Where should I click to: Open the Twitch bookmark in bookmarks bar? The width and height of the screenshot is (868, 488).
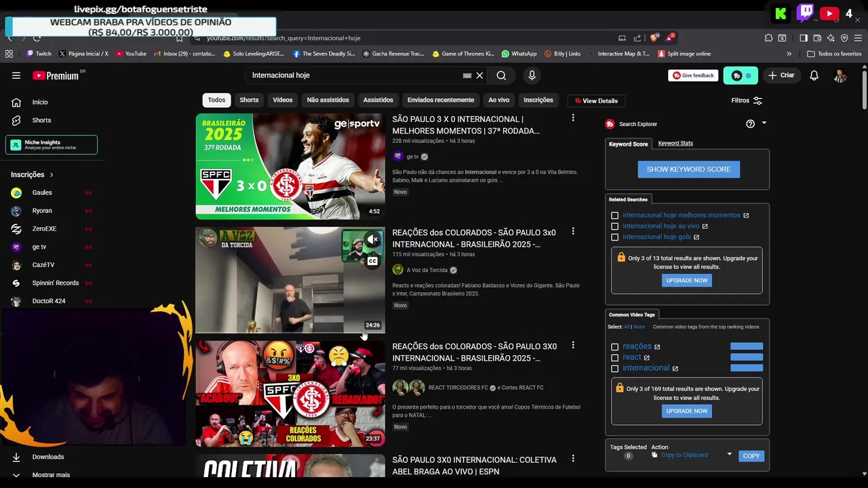point(39,54)
